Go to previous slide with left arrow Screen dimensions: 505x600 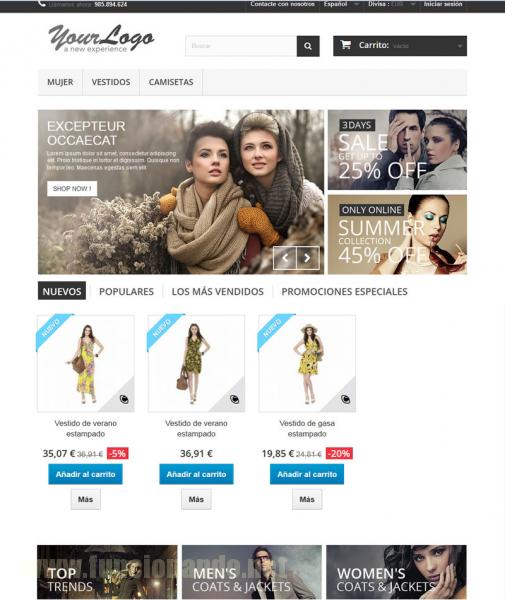(285, 258)
